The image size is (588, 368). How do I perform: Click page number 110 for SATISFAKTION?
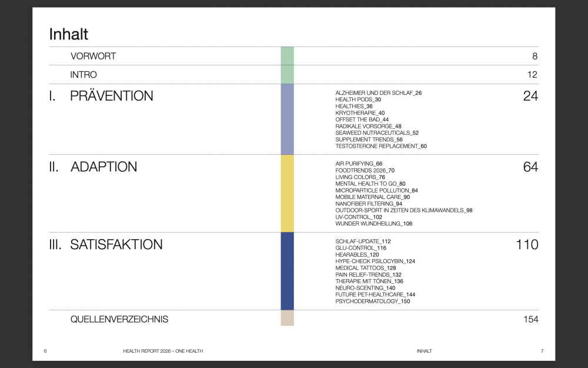[x=527, y=244]
